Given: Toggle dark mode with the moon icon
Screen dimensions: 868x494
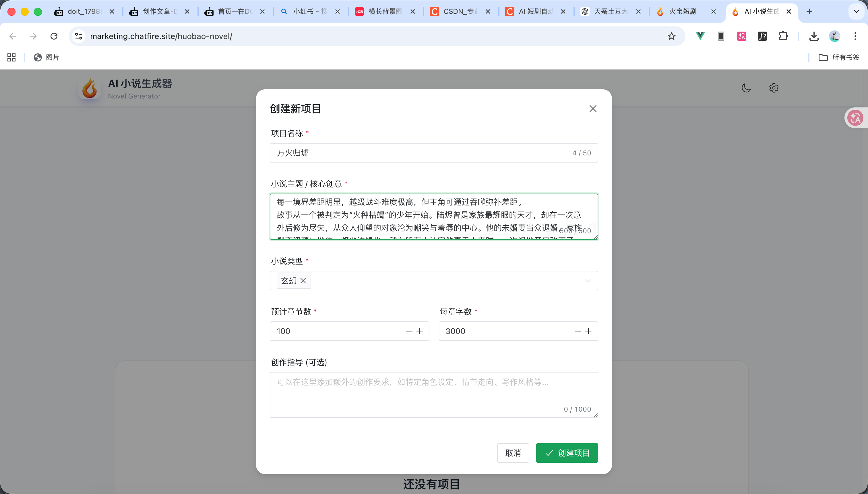Looking at the screenshot, I should [x=746, y=88].
